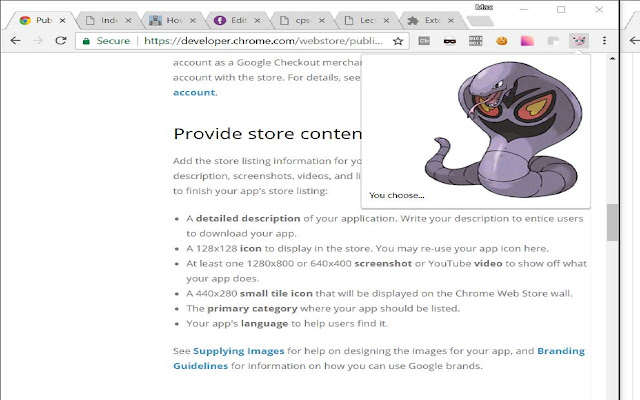Open the binary digits extension icon

476,40
